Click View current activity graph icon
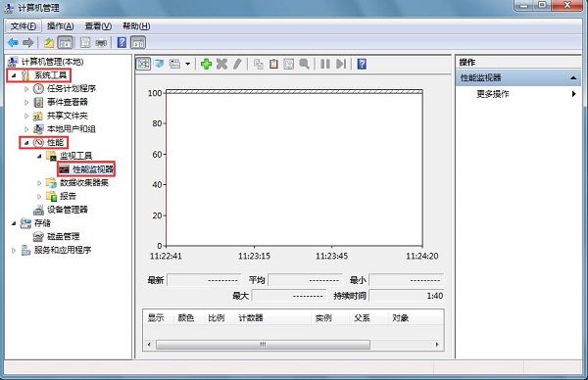 [x=143, y=64]
